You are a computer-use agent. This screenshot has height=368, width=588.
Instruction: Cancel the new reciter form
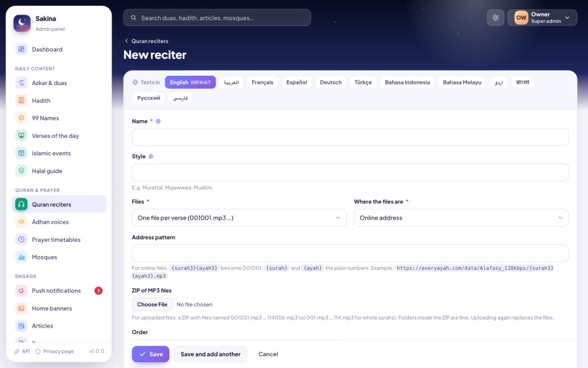[268, 354]
